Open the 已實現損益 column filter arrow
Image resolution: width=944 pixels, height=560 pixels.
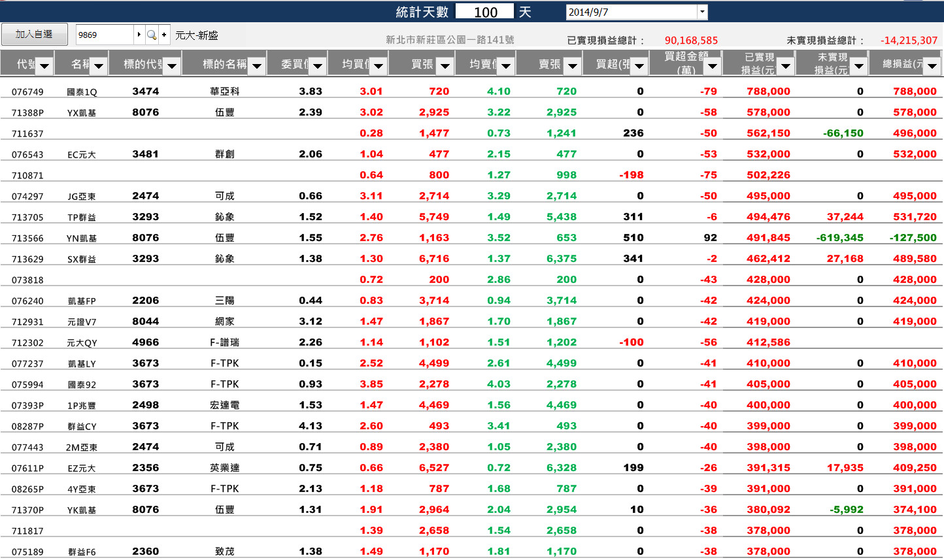786,65
